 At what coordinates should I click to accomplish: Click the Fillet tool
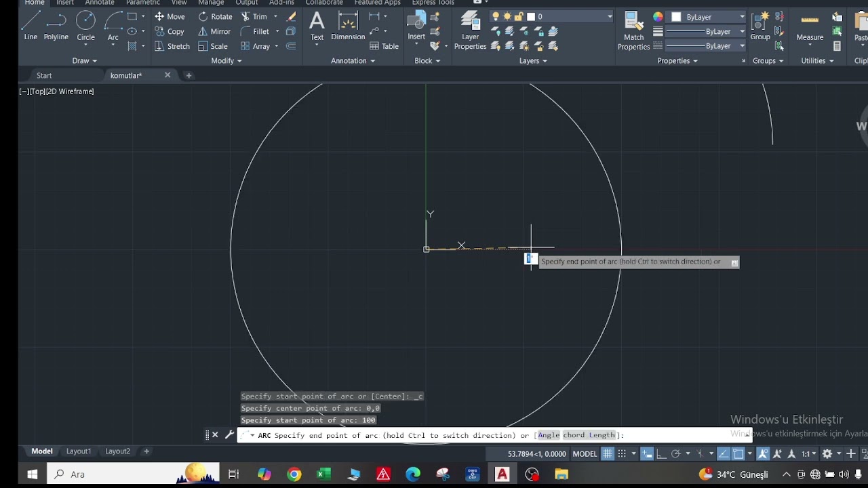(x=255, y=31)
